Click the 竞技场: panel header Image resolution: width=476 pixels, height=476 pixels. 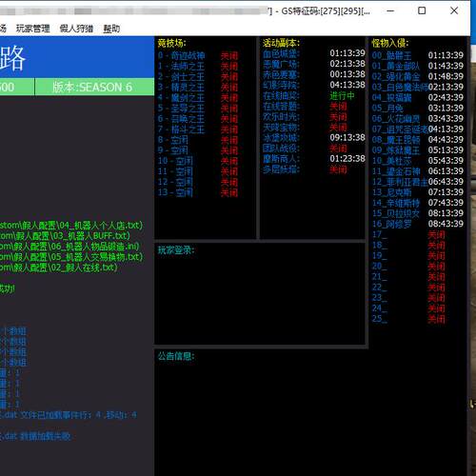171,43
